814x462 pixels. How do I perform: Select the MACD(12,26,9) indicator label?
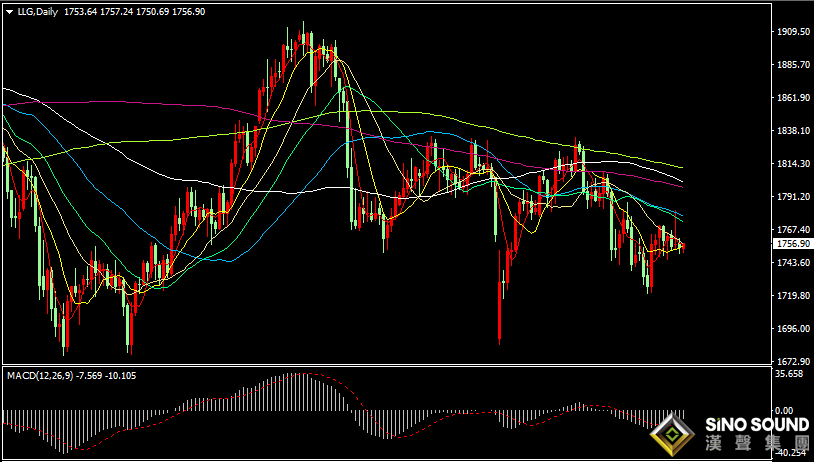pos(40,375)
